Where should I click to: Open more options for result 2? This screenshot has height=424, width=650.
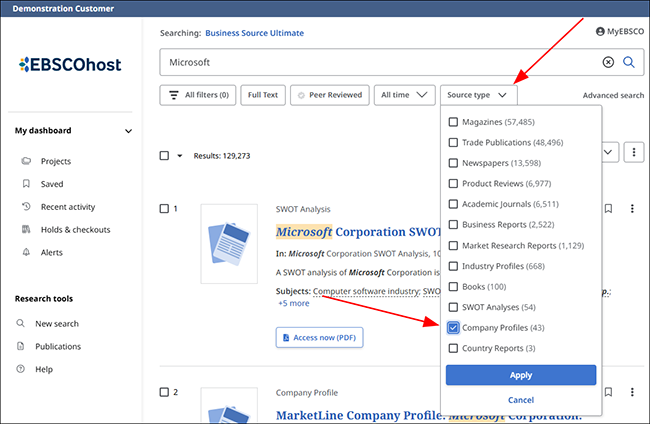[x=632, y=392]
